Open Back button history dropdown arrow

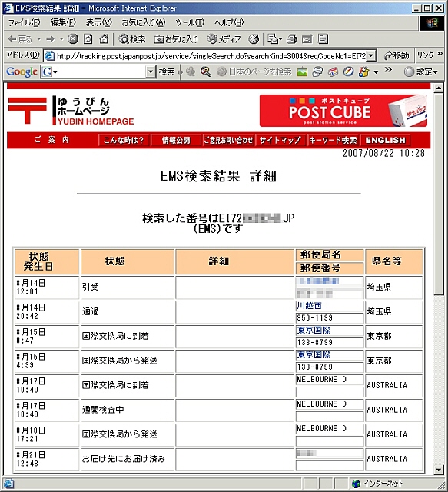pos(39,39)
